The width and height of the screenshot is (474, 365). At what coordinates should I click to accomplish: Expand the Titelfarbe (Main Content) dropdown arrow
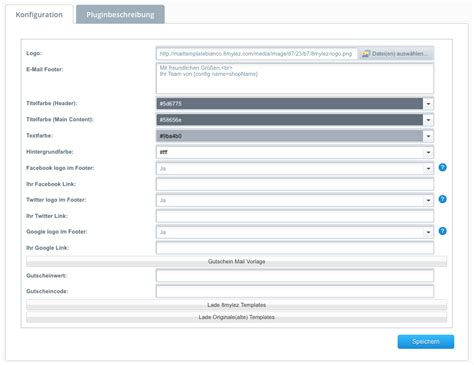point(428,120)
